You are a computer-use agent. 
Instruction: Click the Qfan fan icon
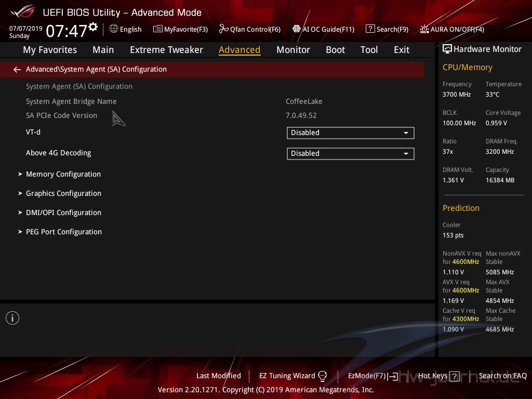[x=223, y=29]
